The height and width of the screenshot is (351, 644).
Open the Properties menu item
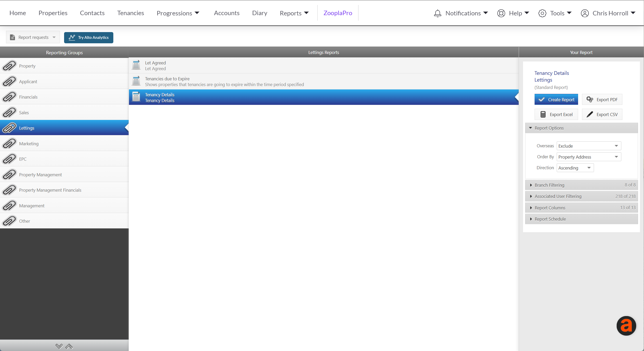(x=53, y=13)
